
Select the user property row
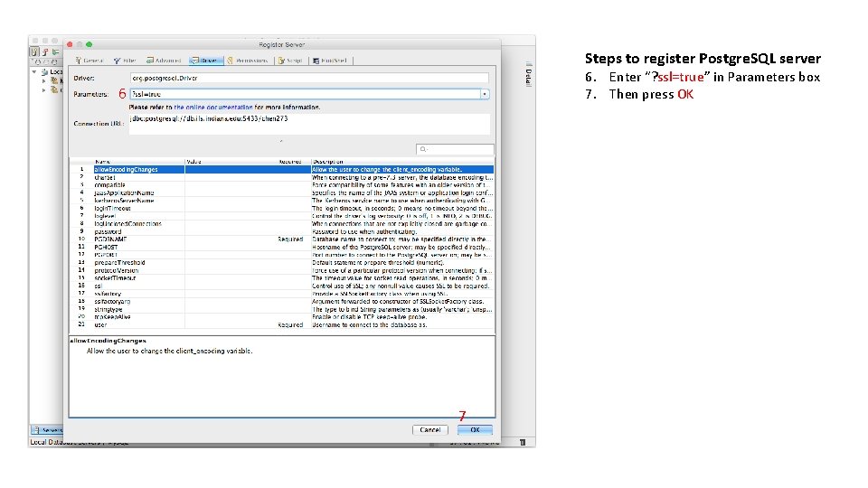282,324
